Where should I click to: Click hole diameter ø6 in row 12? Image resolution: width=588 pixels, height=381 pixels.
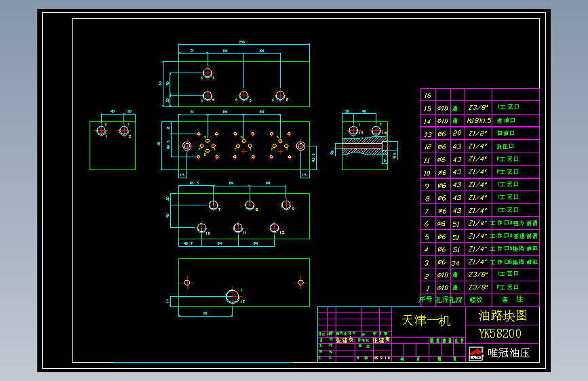pyautogui.click(x=442, y=146)
